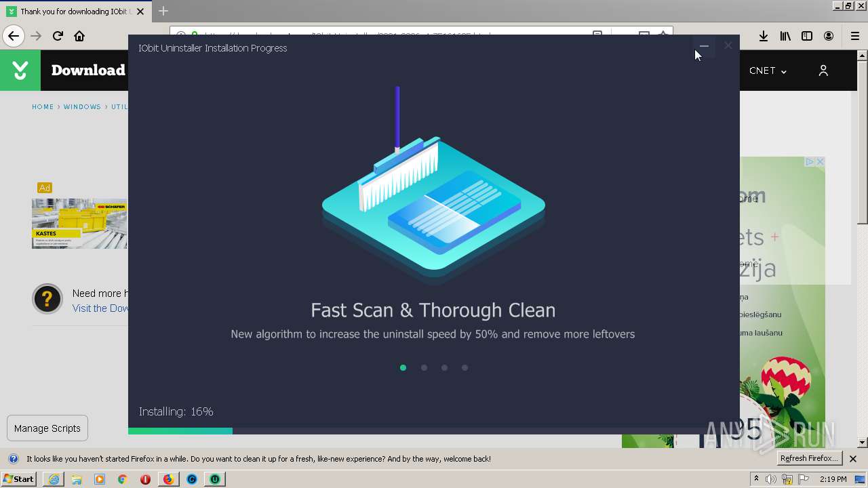Click the Refresh Firefox button
The width and height of the screenshot is (868, 488).
point(810,459)
